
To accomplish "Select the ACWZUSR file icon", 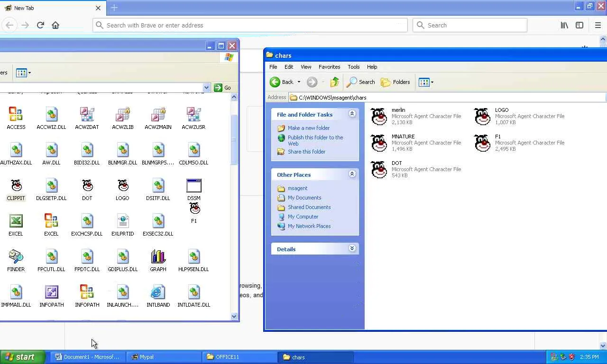I will point(193,114).
